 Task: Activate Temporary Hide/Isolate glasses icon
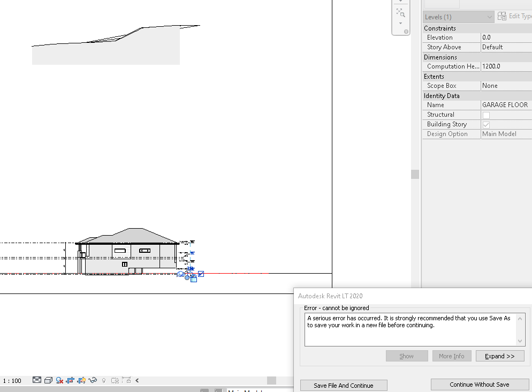tap(92, 380)
